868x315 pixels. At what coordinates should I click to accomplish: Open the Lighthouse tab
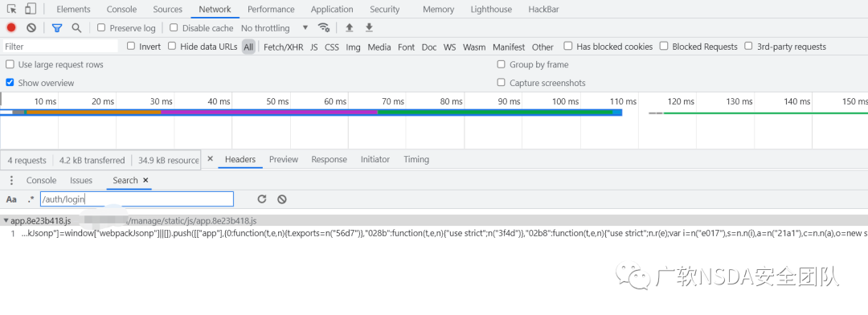coord(491,10)
